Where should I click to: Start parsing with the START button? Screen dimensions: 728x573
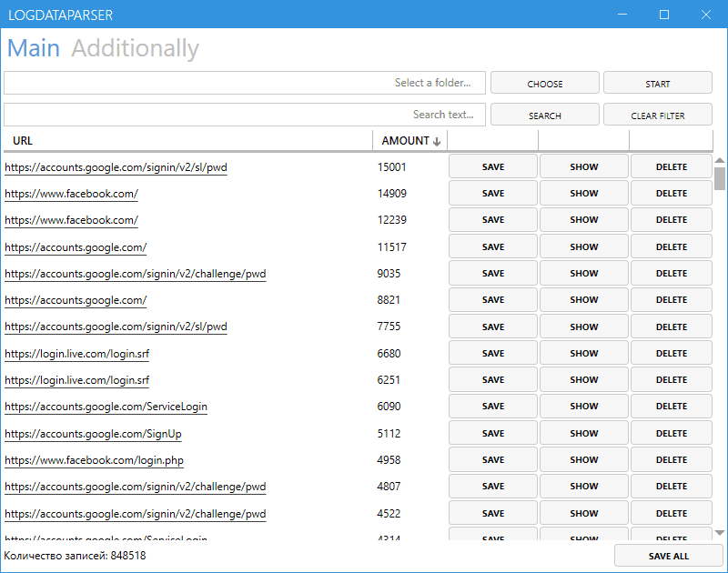point(657,82)
